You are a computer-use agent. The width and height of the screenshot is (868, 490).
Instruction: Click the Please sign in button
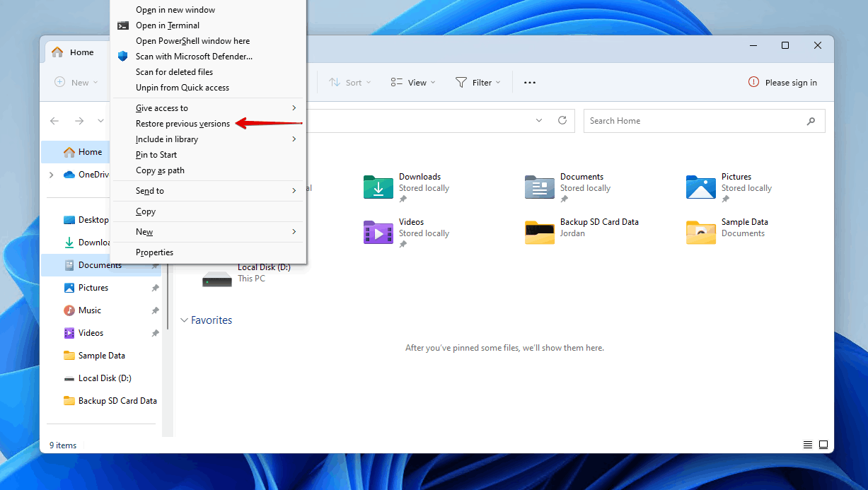tap(782, 83)
